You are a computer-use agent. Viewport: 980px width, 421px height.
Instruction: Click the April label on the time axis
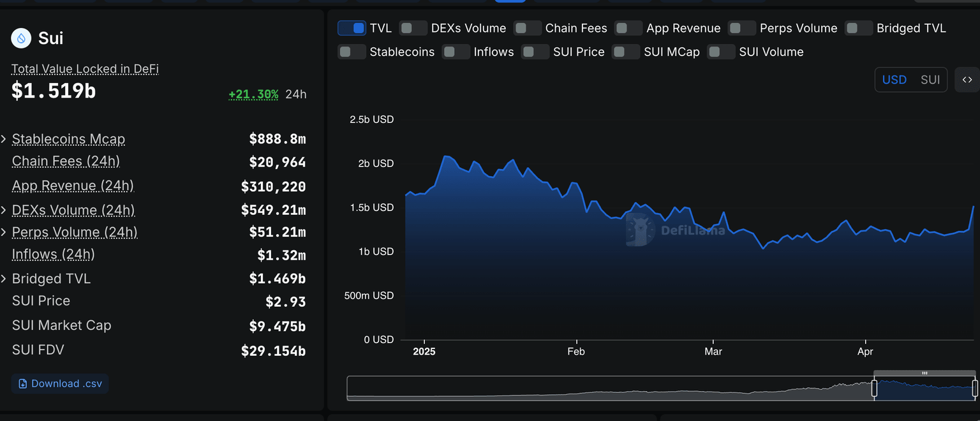click(x=865, y=351)
